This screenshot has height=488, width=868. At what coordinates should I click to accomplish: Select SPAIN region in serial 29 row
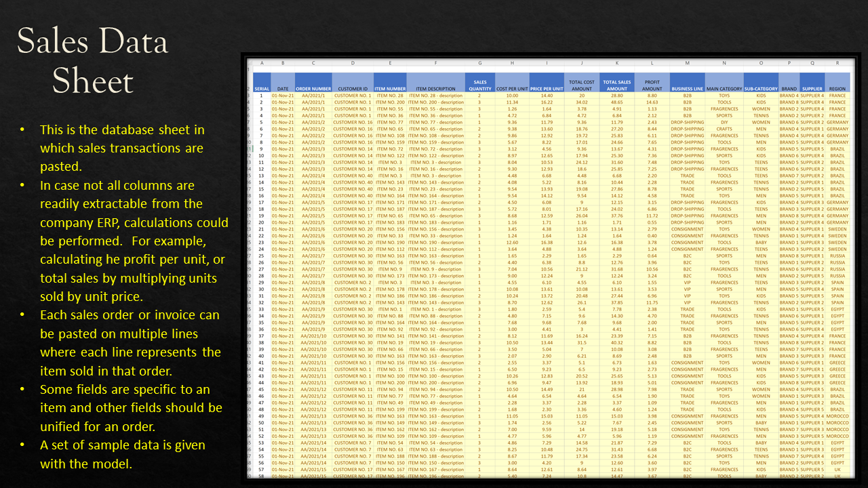(837, 282)
